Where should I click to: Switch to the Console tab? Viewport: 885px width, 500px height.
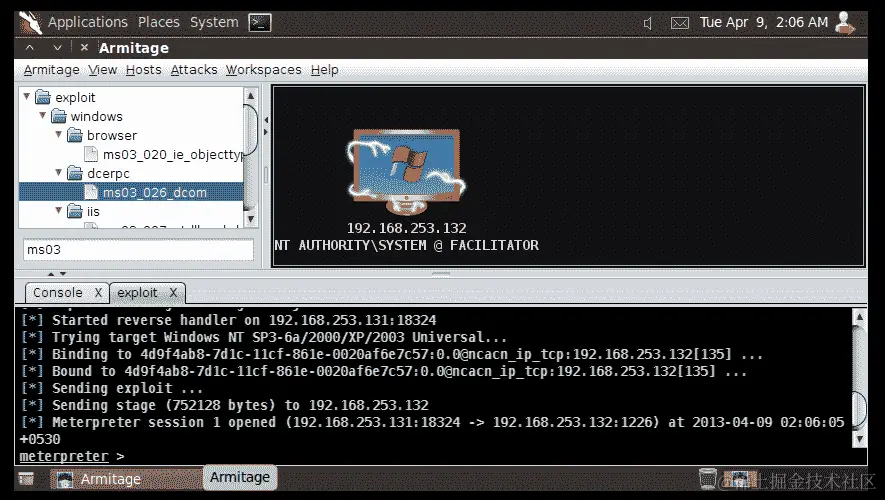click(58, 293)
